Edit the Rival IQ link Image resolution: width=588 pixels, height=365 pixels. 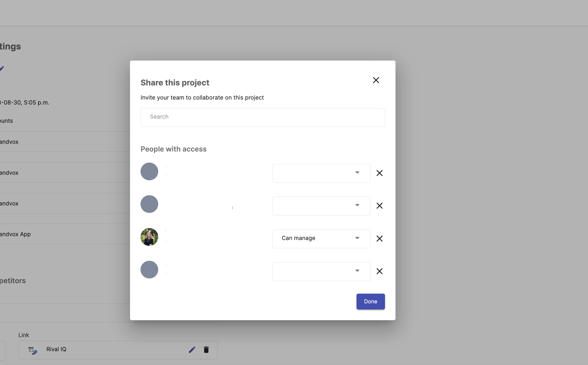[x=192, y=350]
